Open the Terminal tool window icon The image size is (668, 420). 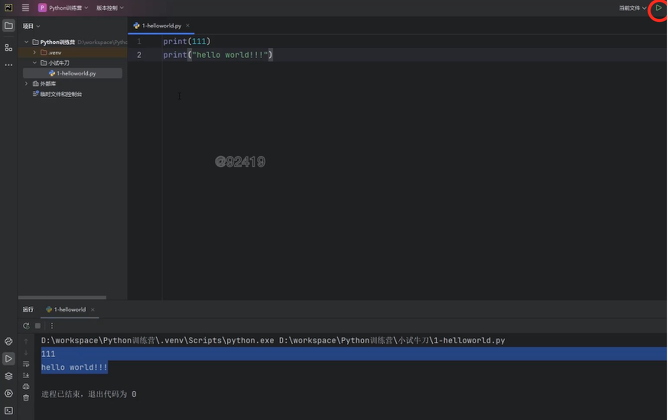(9, 411)
